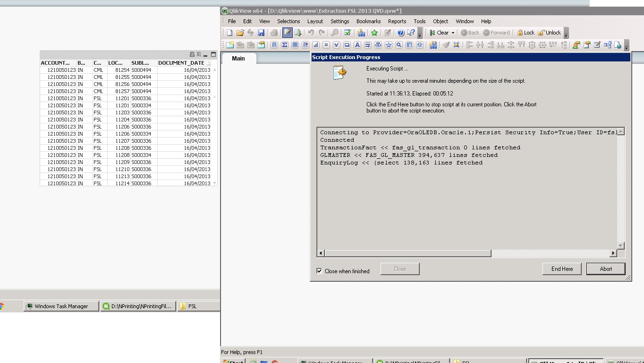Screen dimensions: 644x363
Task: Click the GLMASTER lines fetched log line
Action: pos(409,155)
